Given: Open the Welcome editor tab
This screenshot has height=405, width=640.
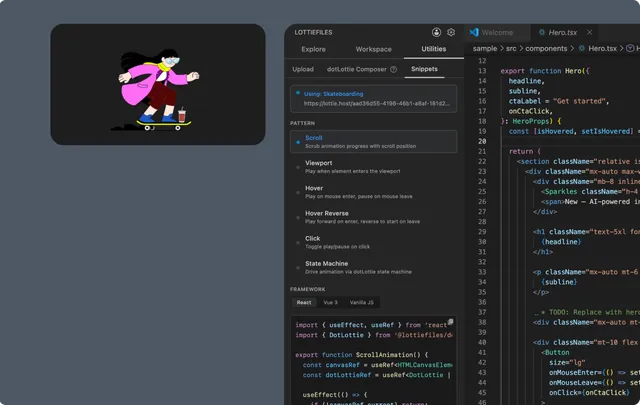Looking at the screenshot, I should click(497, 32).
